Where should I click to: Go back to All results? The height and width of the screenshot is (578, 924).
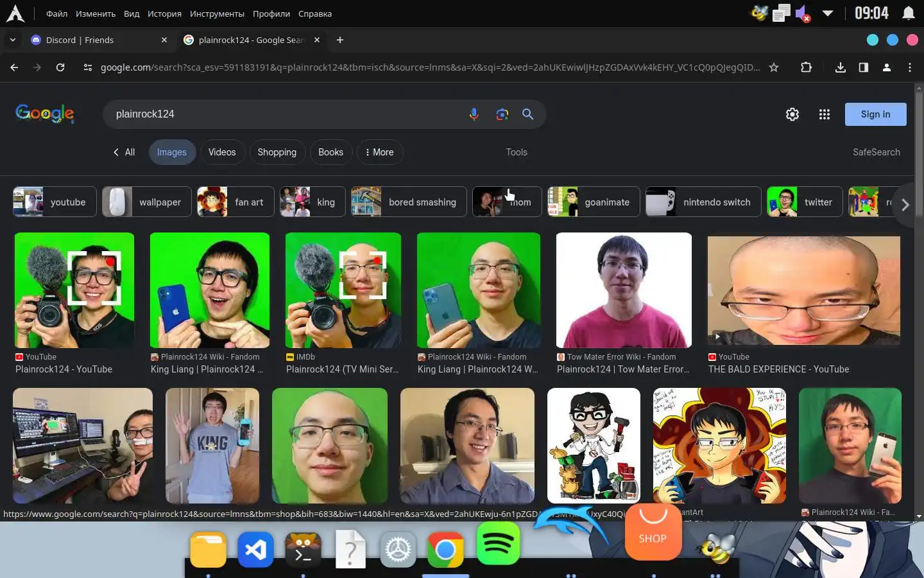(124, 152)
